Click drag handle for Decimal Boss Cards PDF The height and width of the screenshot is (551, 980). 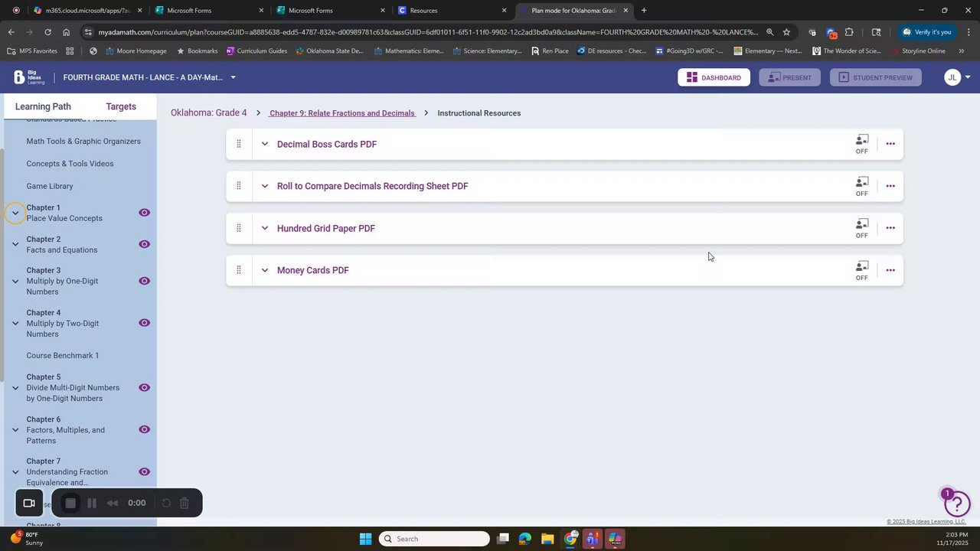(x=239, y=144)
